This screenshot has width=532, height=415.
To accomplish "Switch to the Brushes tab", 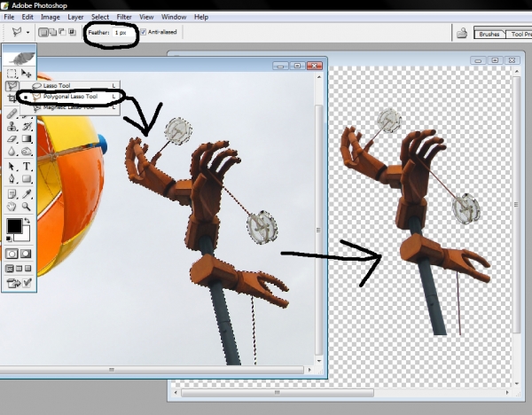I will [x=489, y=34].
